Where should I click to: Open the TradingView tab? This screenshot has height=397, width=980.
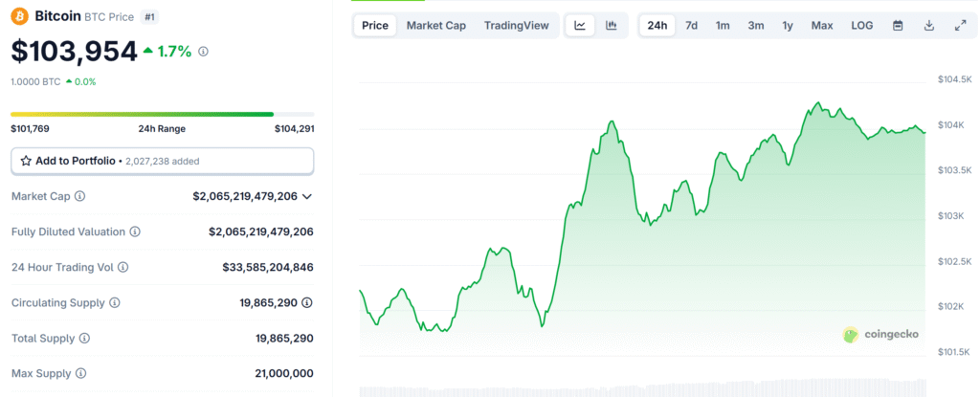pyautogui.click(x=517, y=26)
